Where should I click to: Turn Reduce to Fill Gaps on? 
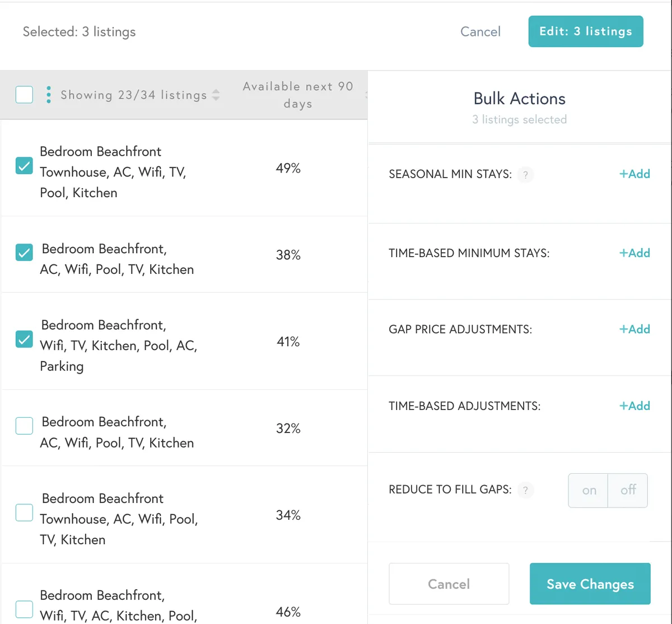coord(588,490)
